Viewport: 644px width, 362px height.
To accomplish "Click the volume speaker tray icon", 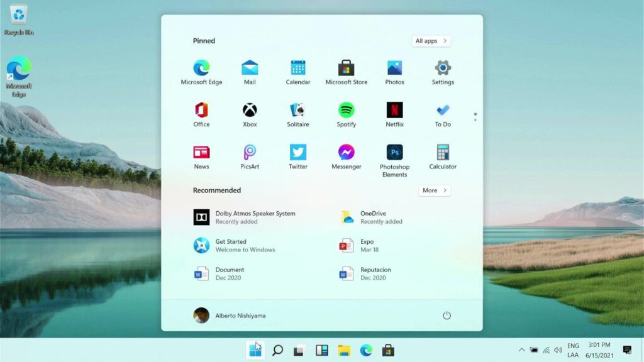I will point(558,350).
